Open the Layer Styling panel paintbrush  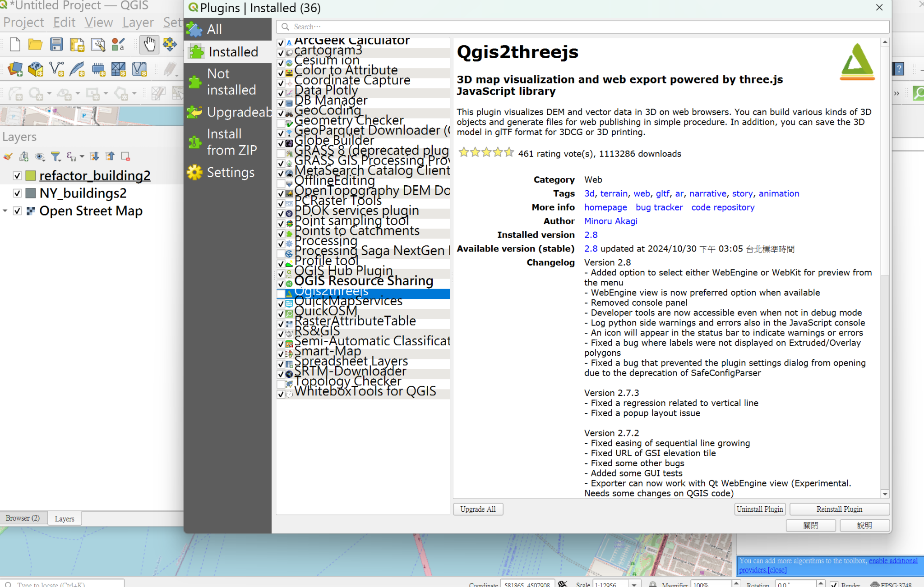8,156
